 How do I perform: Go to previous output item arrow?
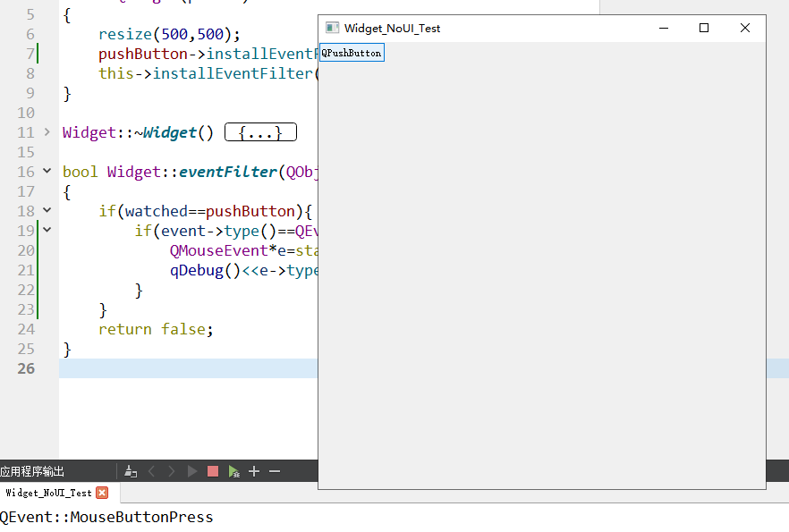[x=151, y=471]
